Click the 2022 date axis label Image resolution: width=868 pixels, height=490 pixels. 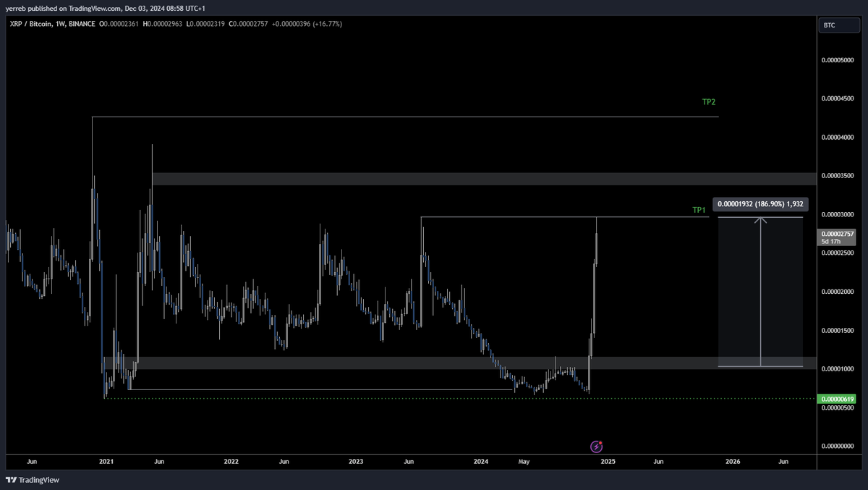point(231,461)
